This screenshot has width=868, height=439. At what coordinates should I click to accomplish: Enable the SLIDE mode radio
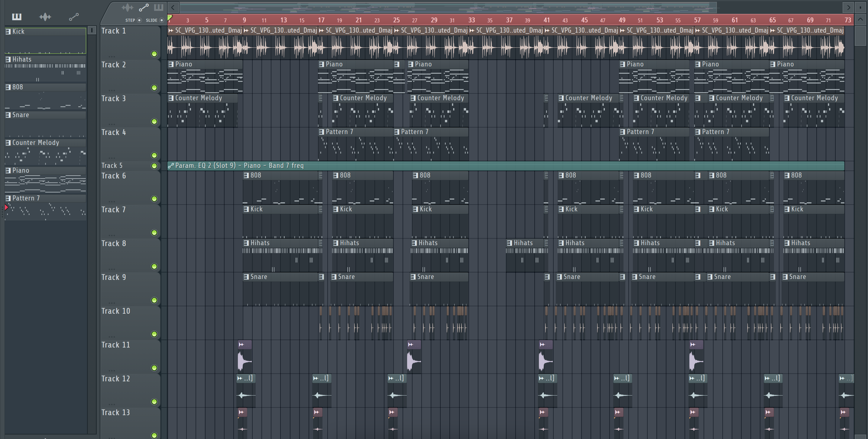click(x=162, y=20)
